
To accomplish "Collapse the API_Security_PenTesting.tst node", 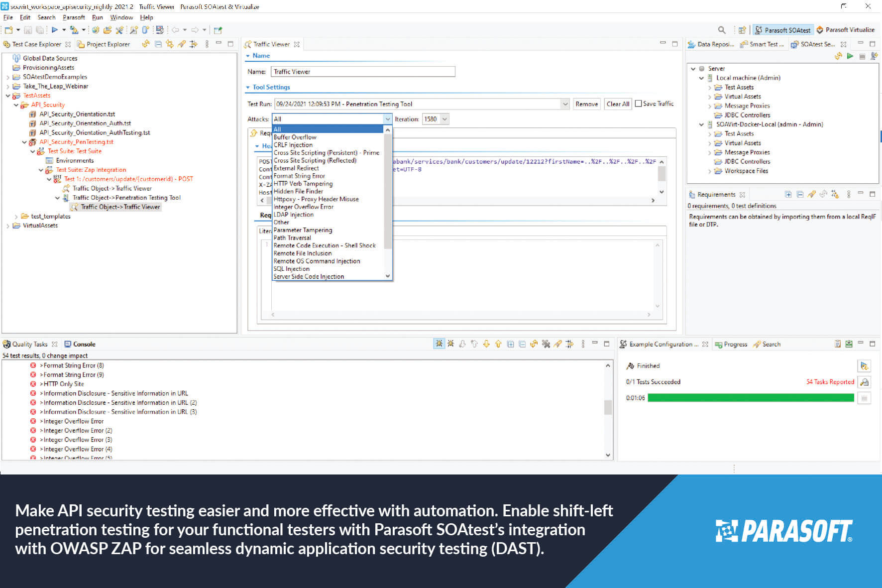I will click(24, 141).
